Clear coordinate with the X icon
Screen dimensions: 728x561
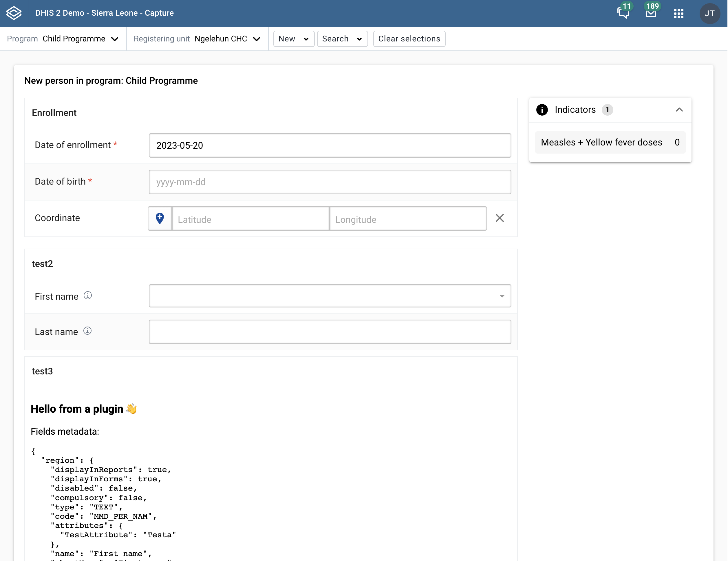pyautogui.click(x=499, y=218)
